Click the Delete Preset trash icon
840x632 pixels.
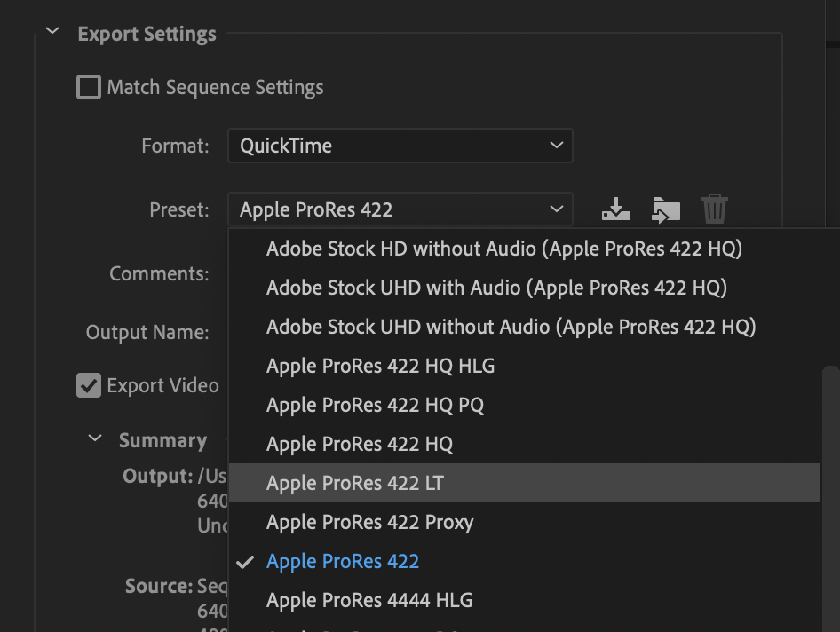(x=715, y=209)
